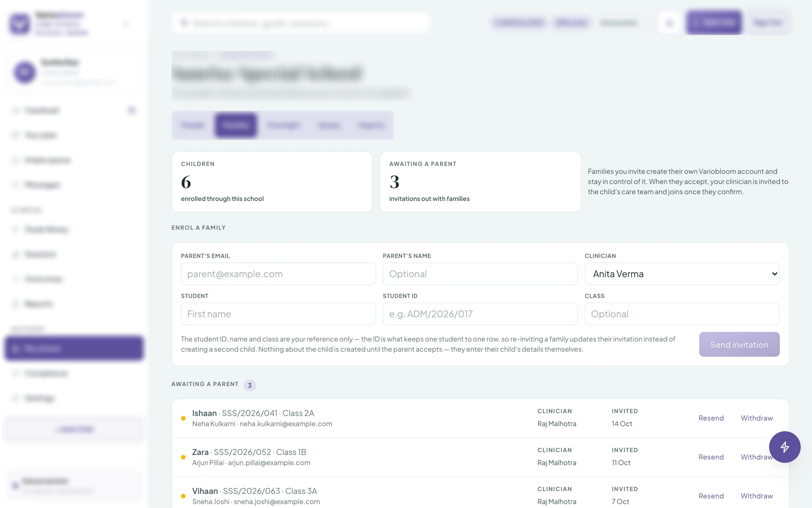The height and width of the screenshot is (508, 812).
Task: Resend the invitation for Zara
Action: 711,457
